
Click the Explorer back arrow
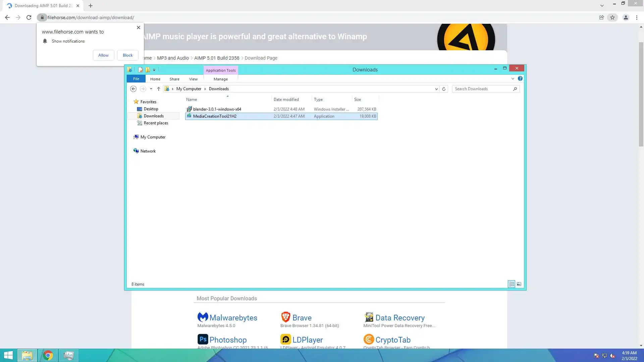[x=133, y=89]
